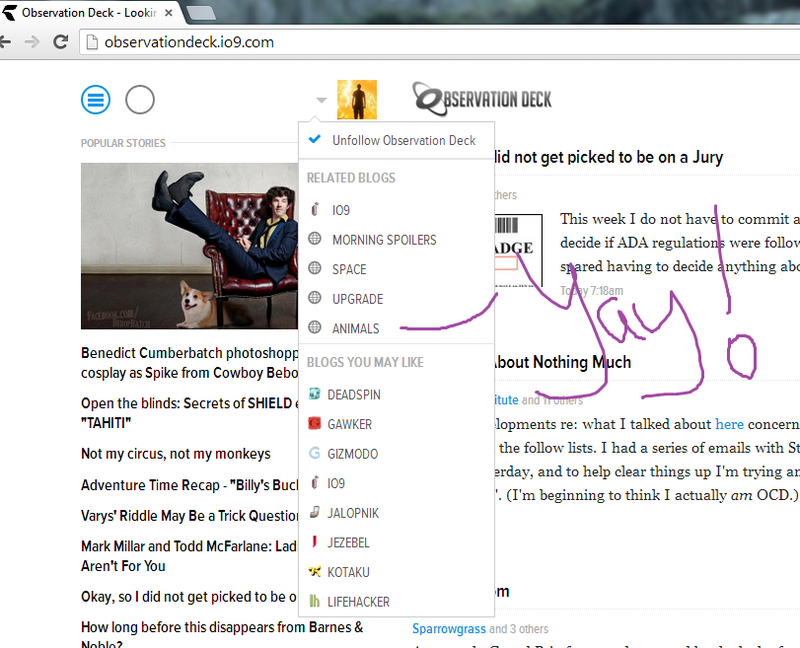The width and height of the screenshot is (800, 648).
Task: Open the About Nothing Much article headline
Action: point(562,362)
